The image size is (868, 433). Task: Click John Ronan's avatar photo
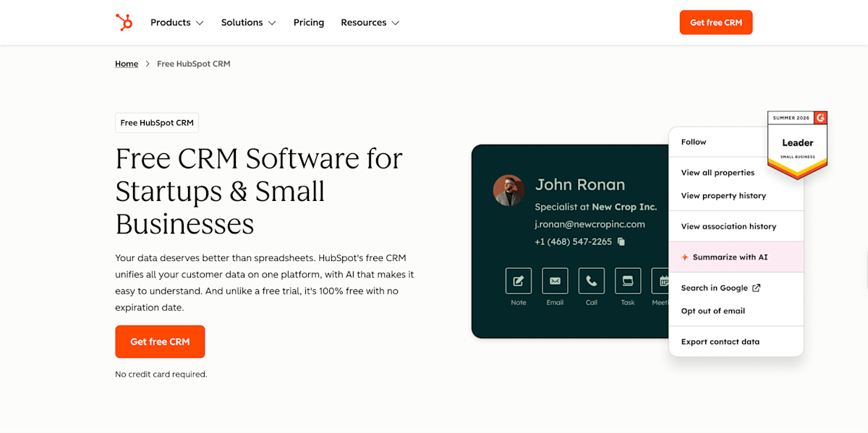point(509,191)
